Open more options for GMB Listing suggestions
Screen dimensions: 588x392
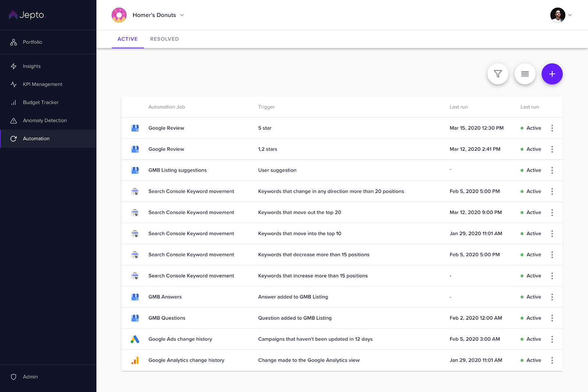pyautogui.click(x=552, y=170)
